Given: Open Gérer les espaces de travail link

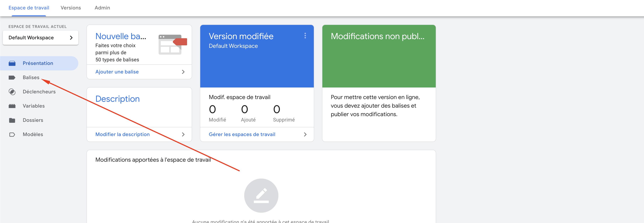Looking at the screenshot, I should point(242,135).
